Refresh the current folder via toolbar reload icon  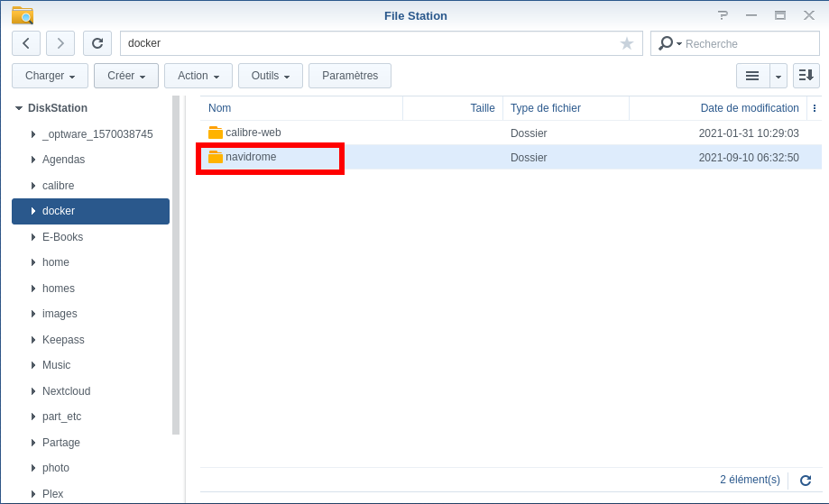[x=97, y=43]
